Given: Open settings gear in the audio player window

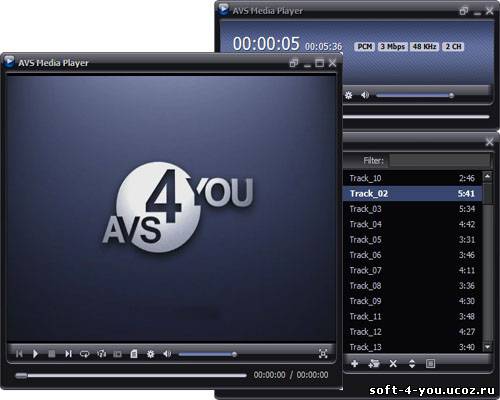Looking at the screenshot, I should tap(349, 96).
